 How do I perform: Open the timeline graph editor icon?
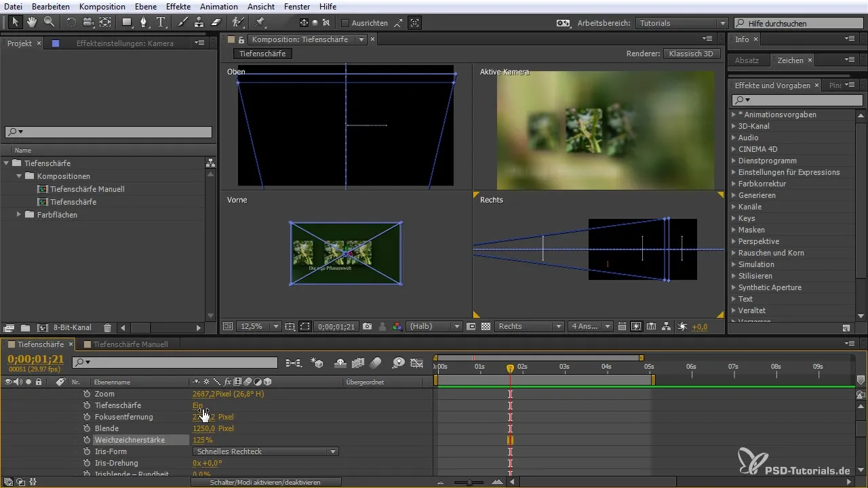(417, 363)
